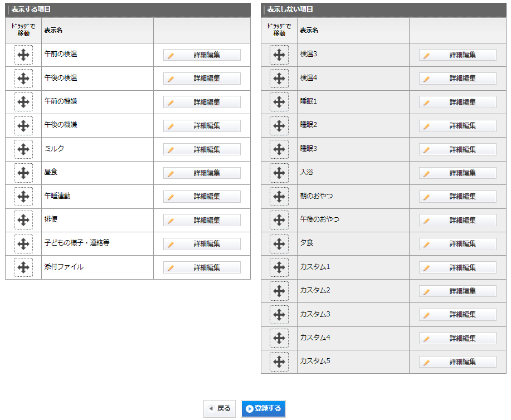Edit details of 朝のおやつ
Image resolution: width=511 pixels, height=420 pixels.
coord(458,197)
